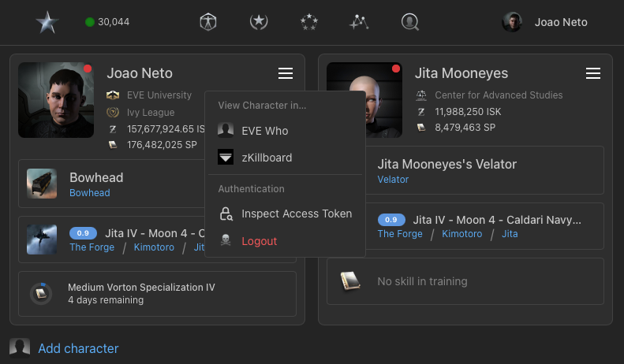Click the skill points icon beside 176,482,025 SP

[113, 145]
